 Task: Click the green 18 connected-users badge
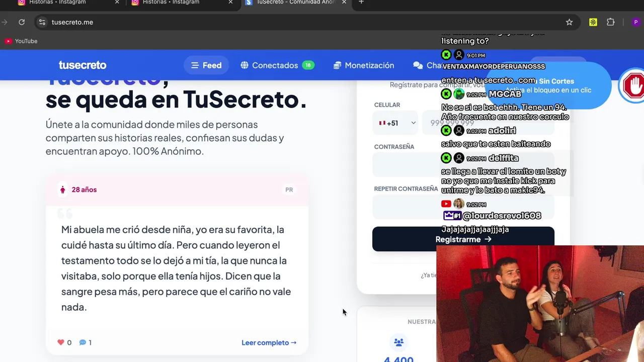click(308, 65)
